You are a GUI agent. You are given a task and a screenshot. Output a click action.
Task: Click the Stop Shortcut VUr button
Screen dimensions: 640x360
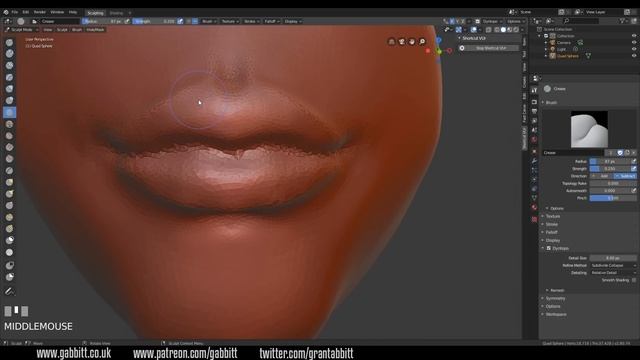[491, 48]
